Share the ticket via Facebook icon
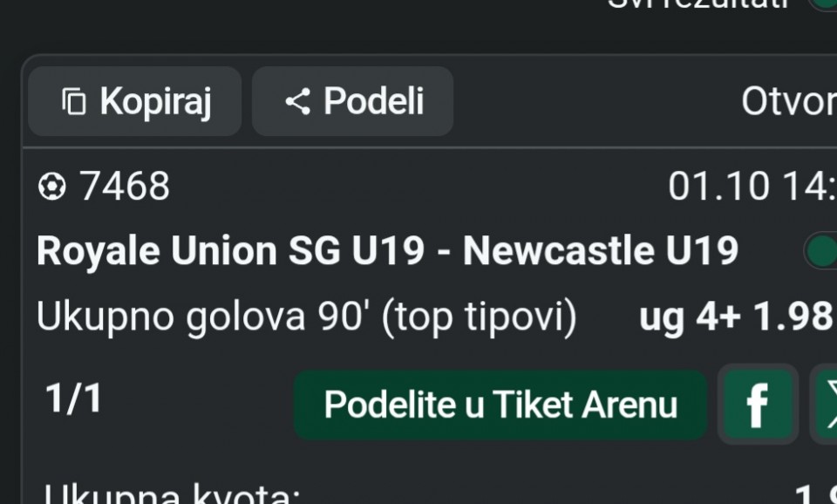837x504 pixels. (x=757, y=405)
